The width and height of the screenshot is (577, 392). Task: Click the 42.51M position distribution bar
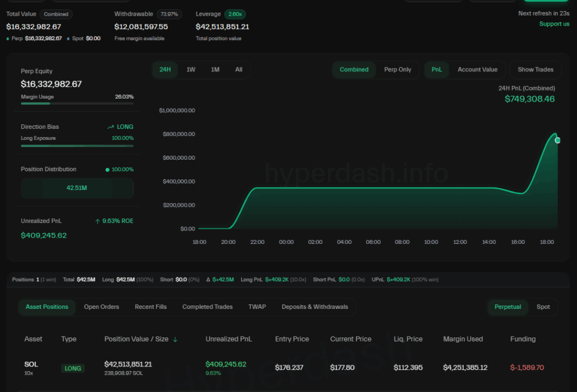pos(77,188)
